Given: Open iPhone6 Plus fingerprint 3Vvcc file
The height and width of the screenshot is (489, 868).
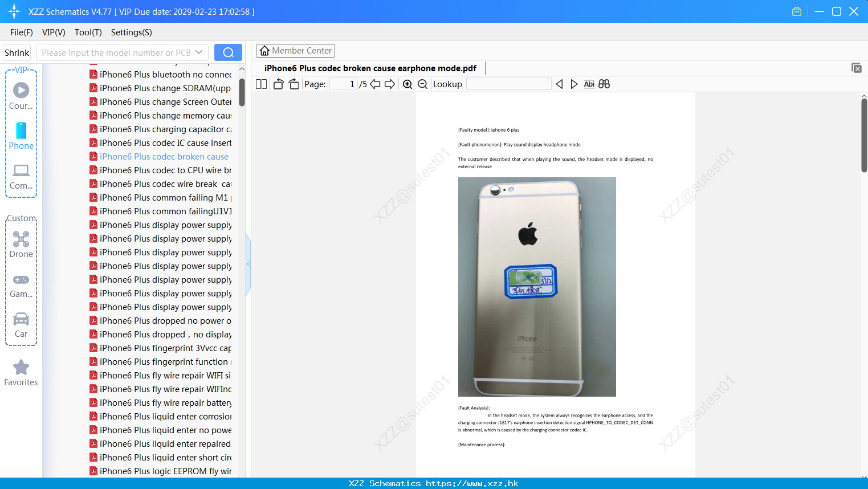Looking at the screenshot, I should (161, 348).
